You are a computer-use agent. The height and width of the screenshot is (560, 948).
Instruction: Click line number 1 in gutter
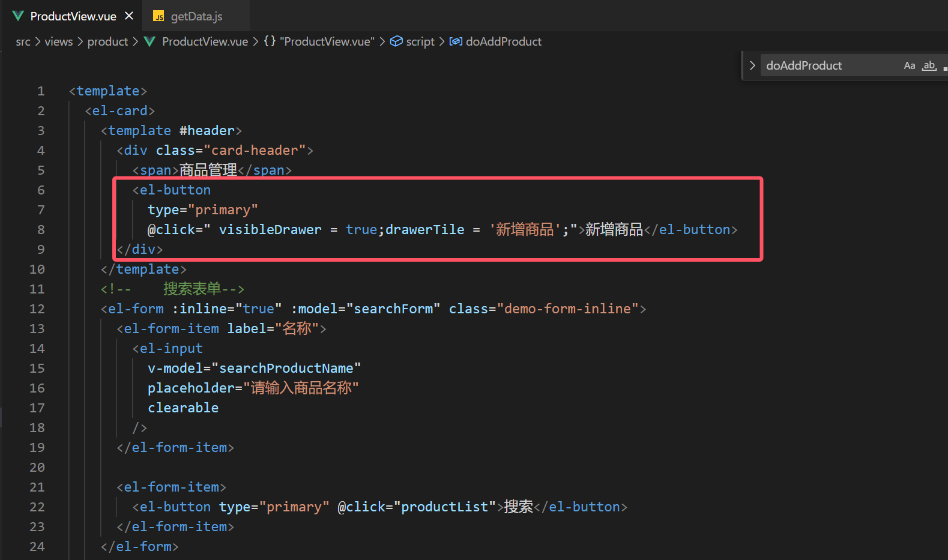[41, 91]
